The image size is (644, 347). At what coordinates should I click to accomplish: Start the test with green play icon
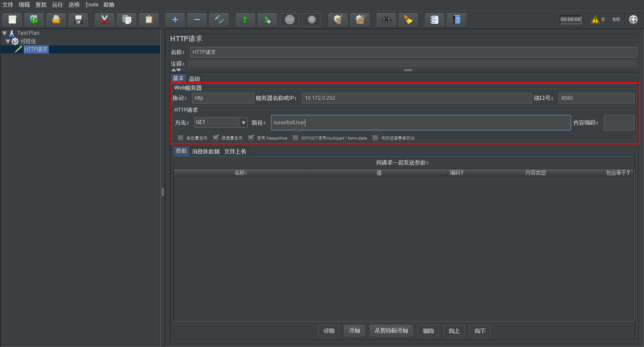tap(245, 20)
